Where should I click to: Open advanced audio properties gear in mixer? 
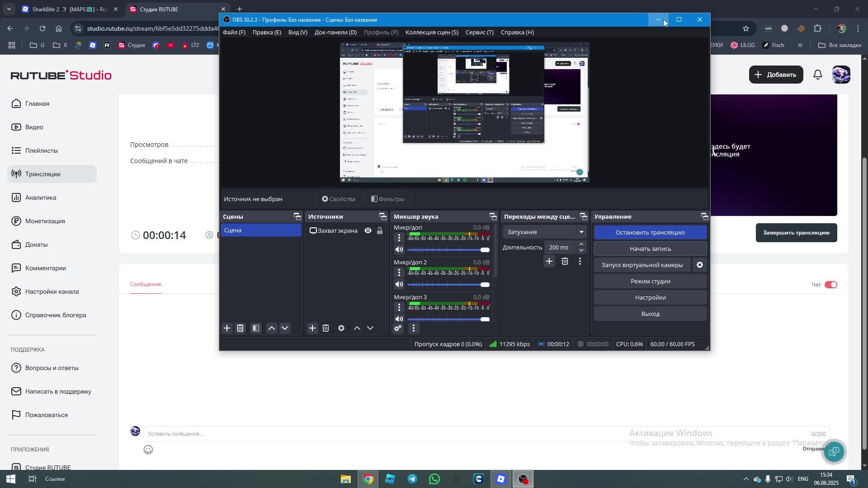(x=398, y=328)
